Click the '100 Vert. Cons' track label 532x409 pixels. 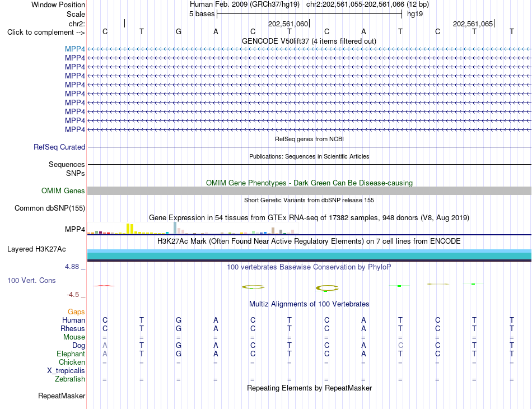click(x=31, y=280)
